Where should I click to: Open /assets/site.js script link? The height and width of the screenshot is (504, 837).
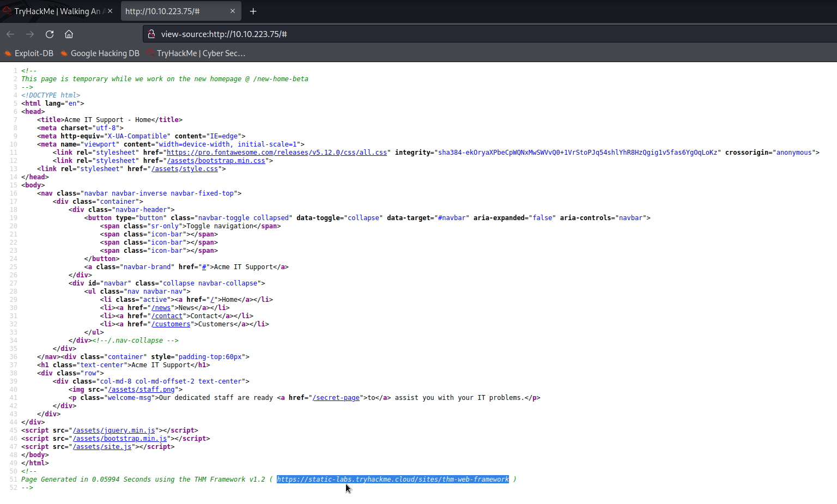click(x=102, y=447)
